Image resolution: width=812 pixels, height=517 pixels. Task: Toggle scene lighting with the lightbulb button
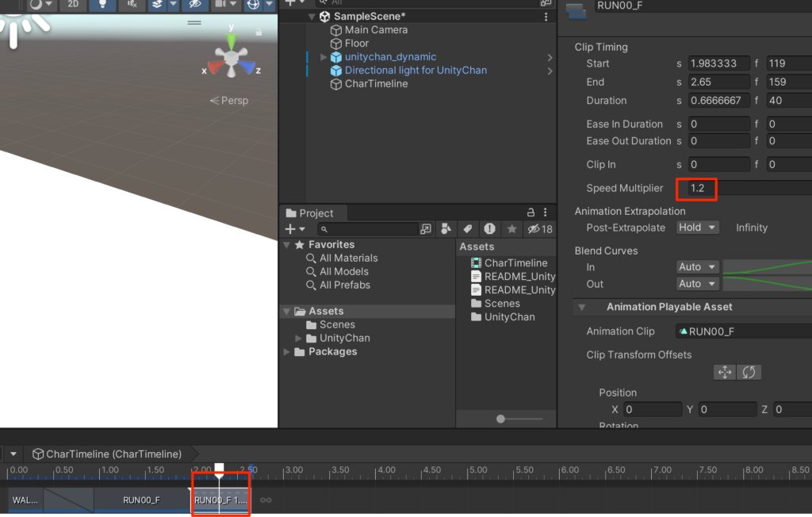click(x=102, y=4)
